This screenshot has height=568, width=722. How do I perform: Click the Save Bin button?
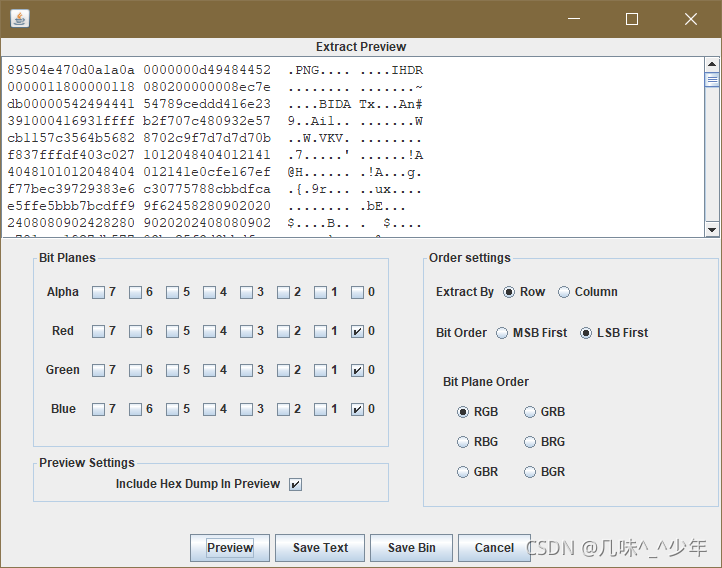click(411, 548)
